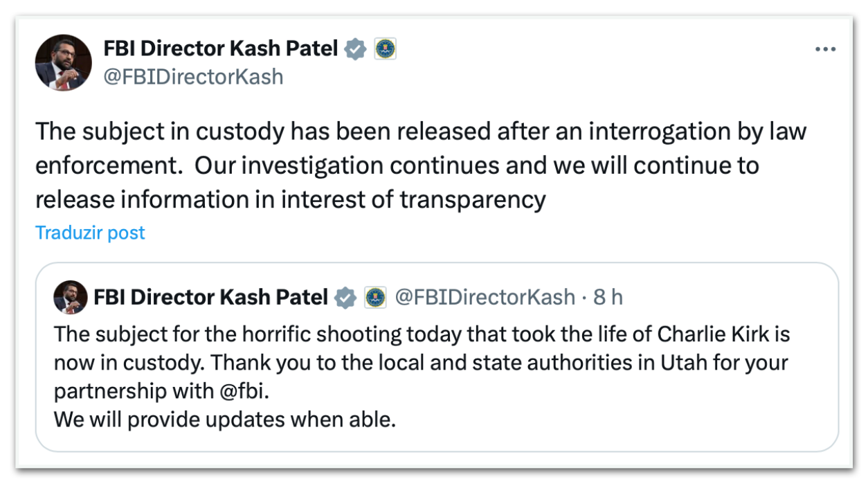Click "We will provide updates when able." line
868x486 pixels.
click(x=225, y=420)
